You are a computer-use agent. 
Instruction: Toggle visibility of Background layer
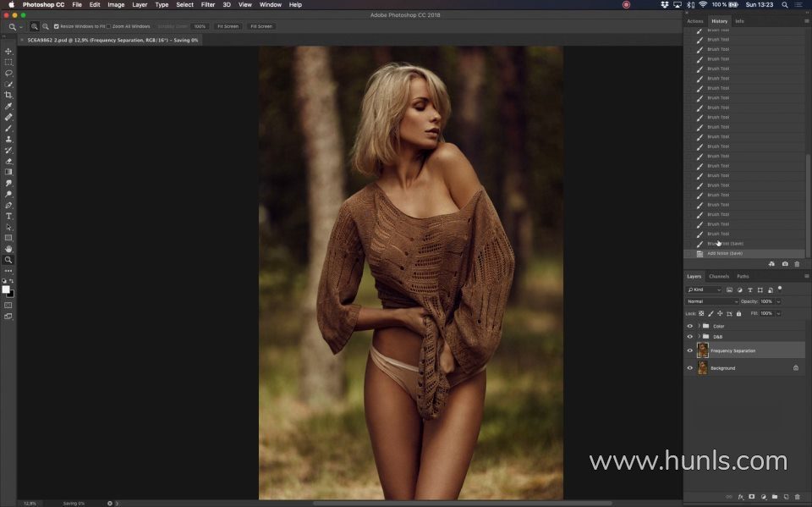point(689,368)
